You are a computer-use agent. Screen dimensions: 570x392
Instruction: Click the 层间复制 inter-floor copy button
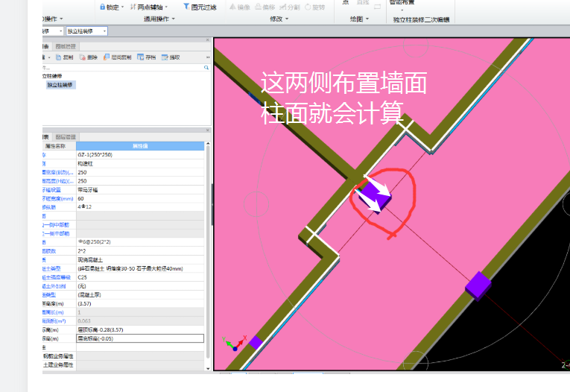117,57
